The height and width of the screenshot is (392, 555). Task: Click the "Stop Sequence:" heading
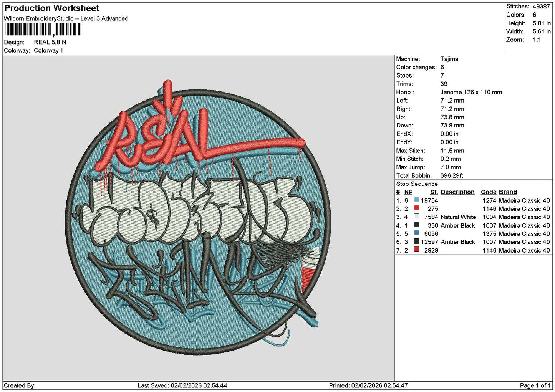click(418, 184)
